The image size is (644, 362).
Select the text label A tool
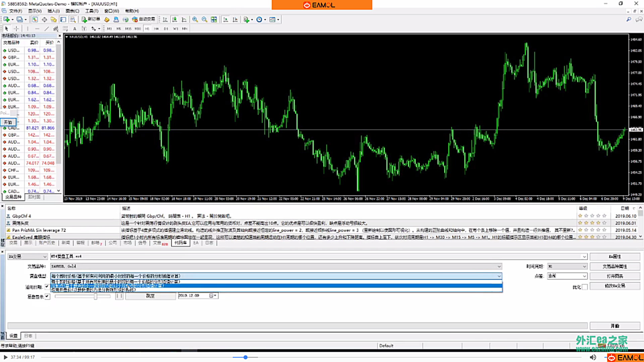[x=74, y=28]
